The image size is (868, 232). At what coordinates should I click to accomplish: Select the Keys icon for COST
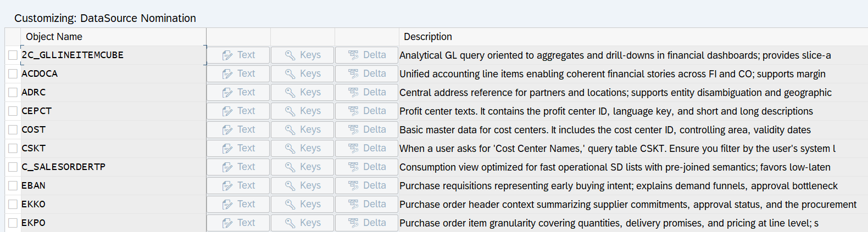[x=290, y=130]
